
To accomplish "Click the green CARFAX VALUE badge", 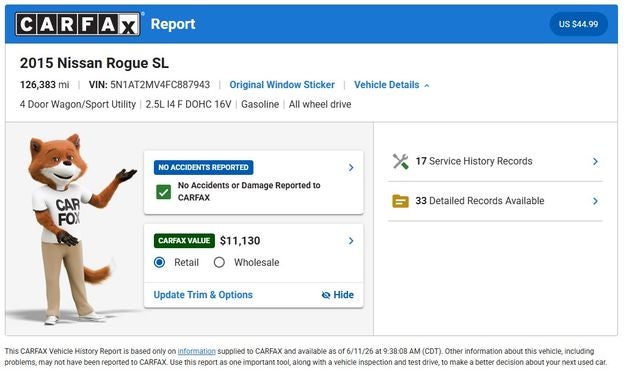I will pyautogui.click(x=184, y=240).
